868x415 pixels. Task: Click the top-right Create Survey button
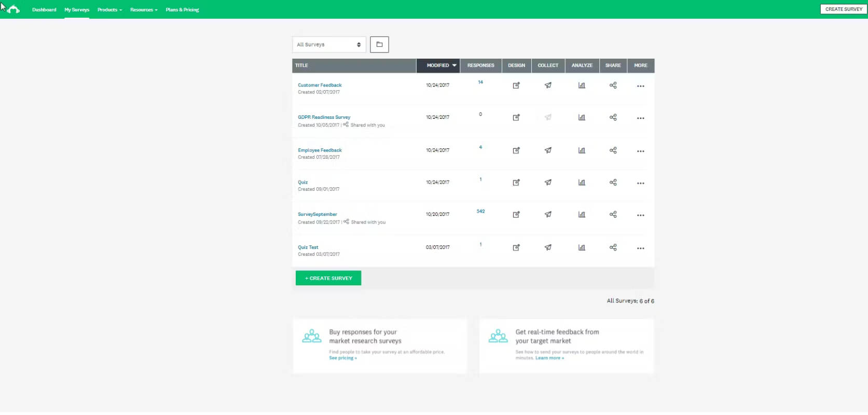(844, 9)
